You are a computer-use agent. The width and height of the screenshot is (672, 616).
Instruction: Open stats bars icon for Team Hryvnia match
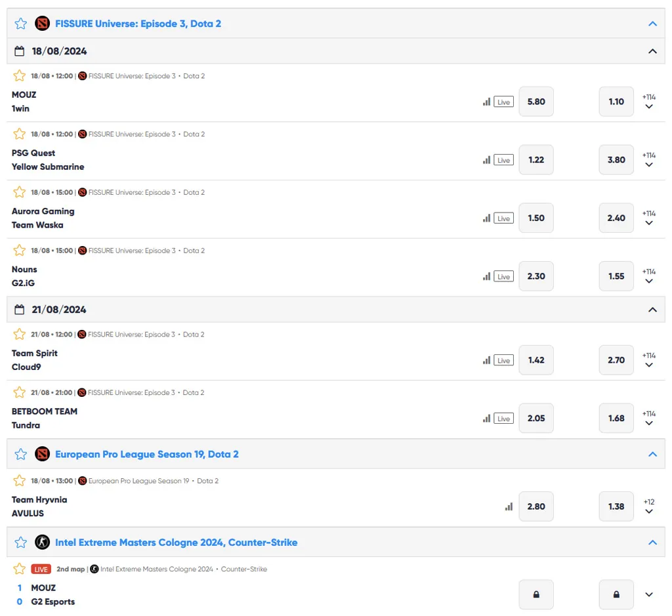click(x=509, y=506)
